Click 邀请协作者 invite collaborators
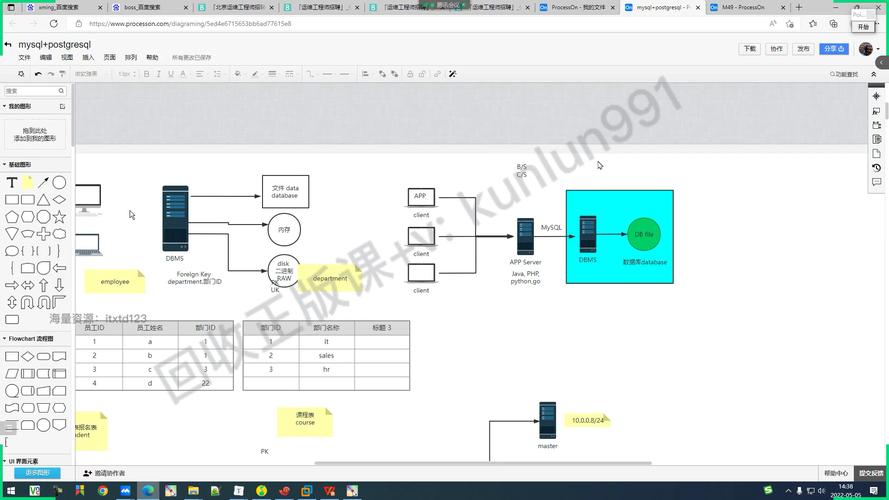Screen dimensions: 889x500 click(x=104, y=473)
